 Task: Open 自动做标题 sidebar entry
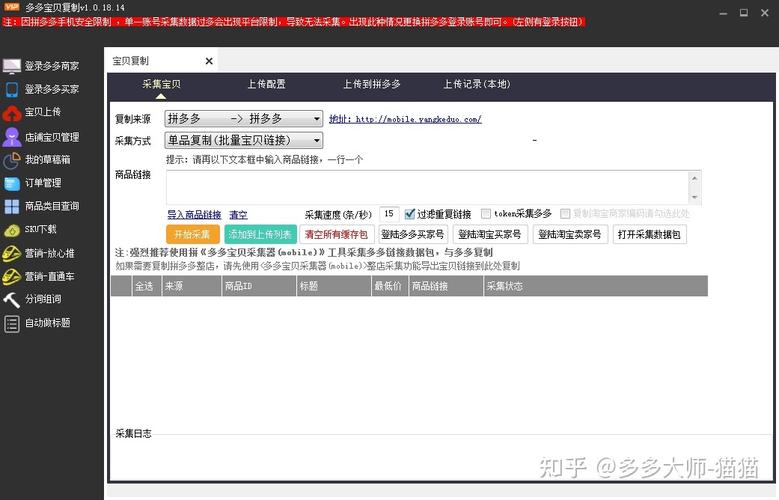(48, 323)
